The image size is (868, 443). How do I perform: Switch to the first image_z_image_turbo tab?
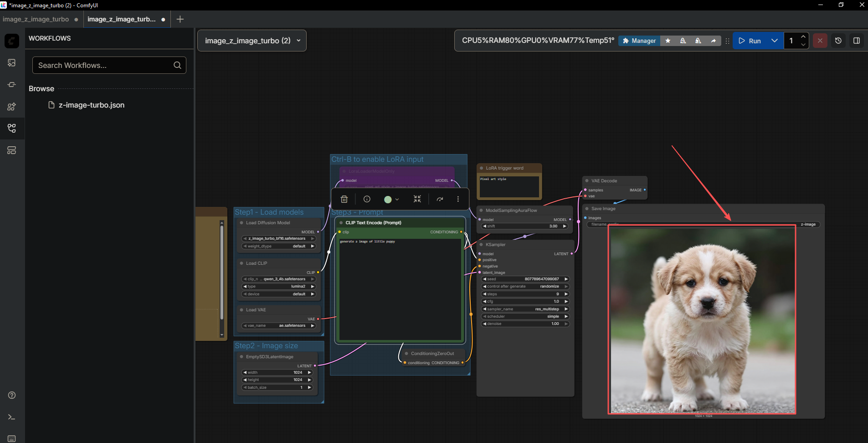[36, 19]
